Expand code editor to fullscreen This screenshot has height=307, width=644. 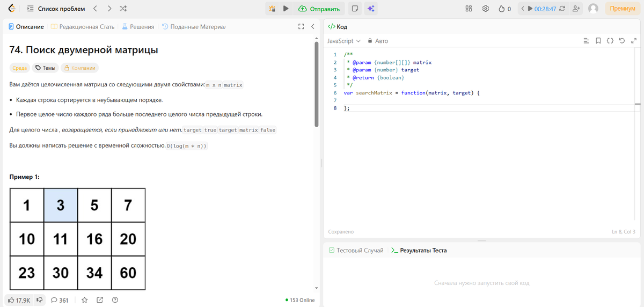[x=633, y=41]
